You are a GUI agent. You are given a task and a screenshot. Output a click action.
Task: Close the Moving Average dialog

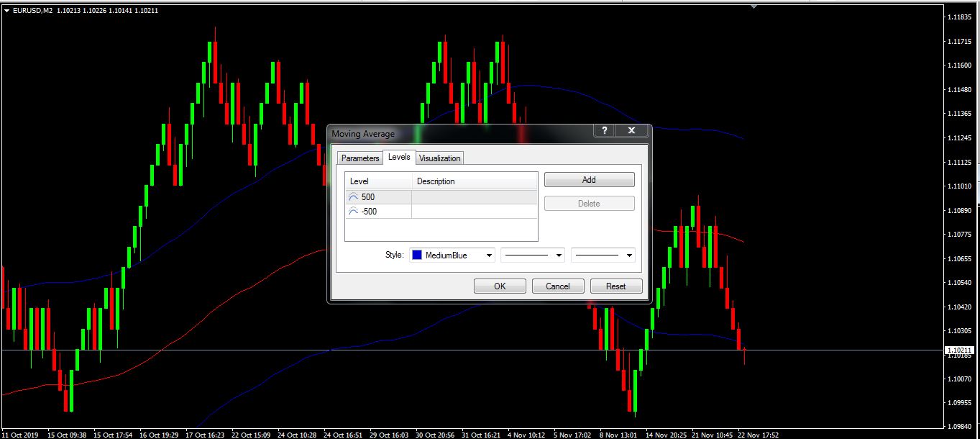[x=631, y=130]
